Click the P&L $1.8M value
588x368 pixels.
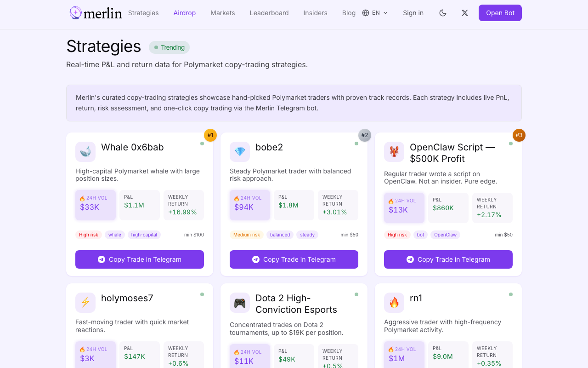(x=288, y=205)
